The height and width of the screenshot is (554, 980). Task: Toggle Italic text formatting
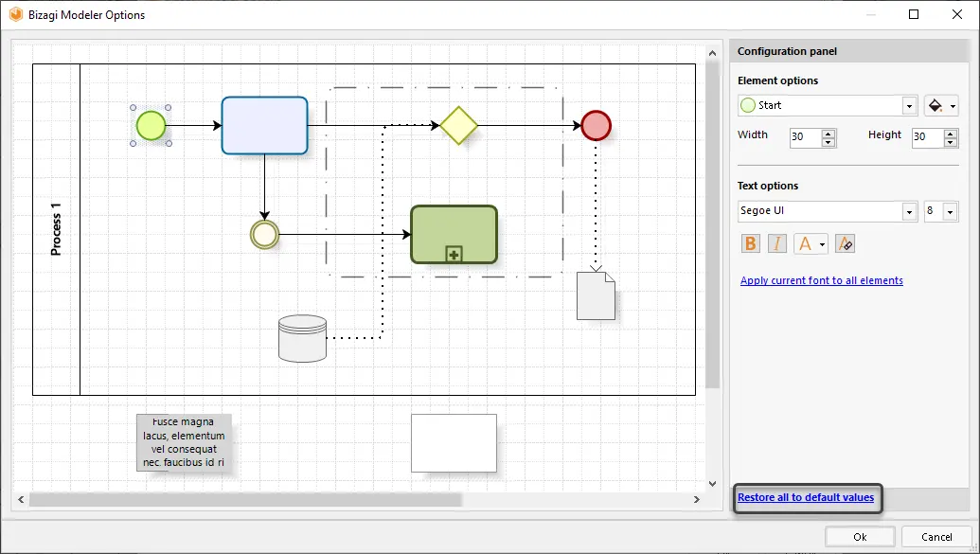coord(776,243)
